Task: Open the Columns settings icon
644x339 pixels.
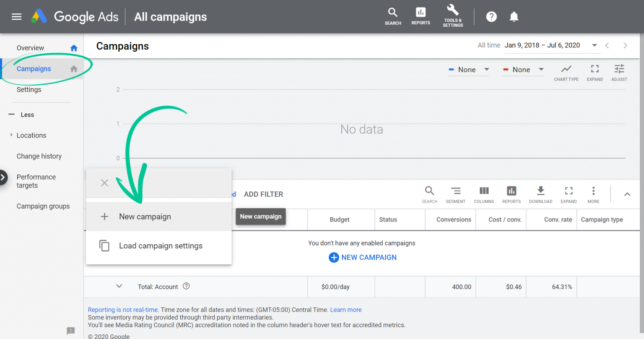Action: tap(484, 194)
